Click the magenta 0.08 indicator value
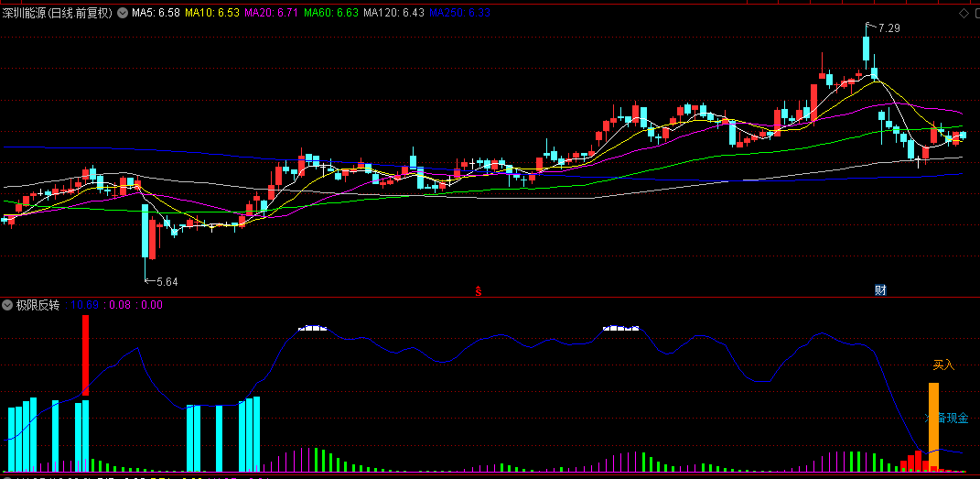Screen dimensions: 980x479 pyautogui.click(x=121, y=305)
